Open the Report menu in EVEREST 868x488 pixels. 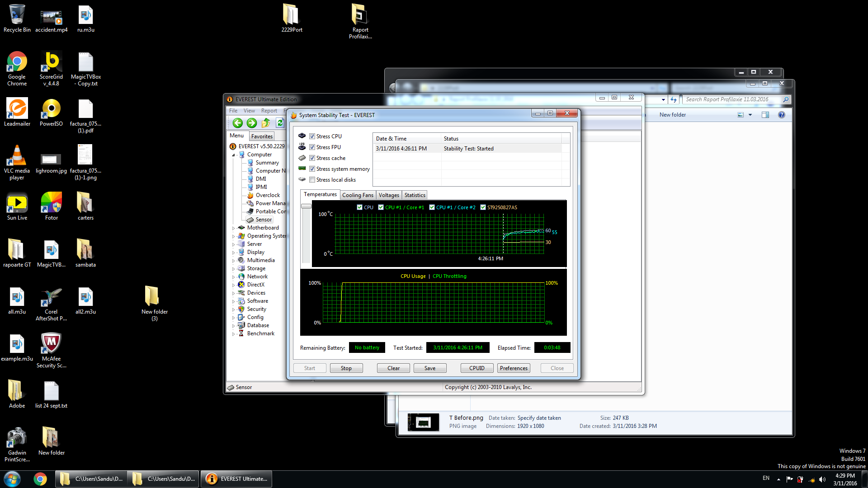pos(269,111)
